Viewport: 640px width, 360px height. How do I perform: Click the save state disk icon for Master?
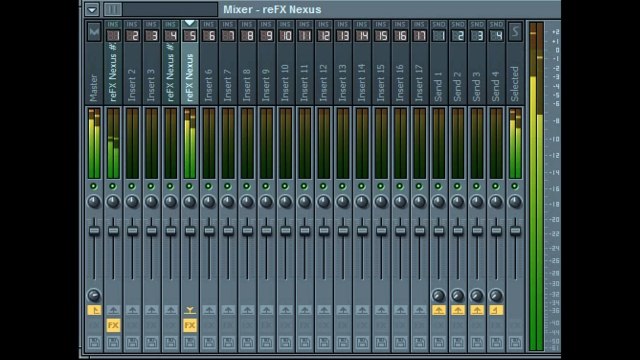coord(94,342)
